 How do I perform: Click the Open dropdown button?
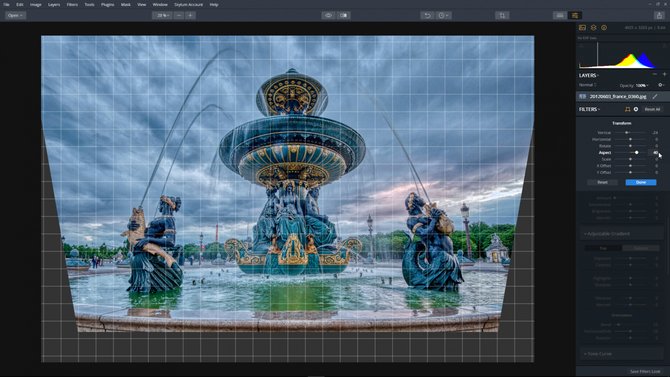pyautogui.click(x=15, y=15)
